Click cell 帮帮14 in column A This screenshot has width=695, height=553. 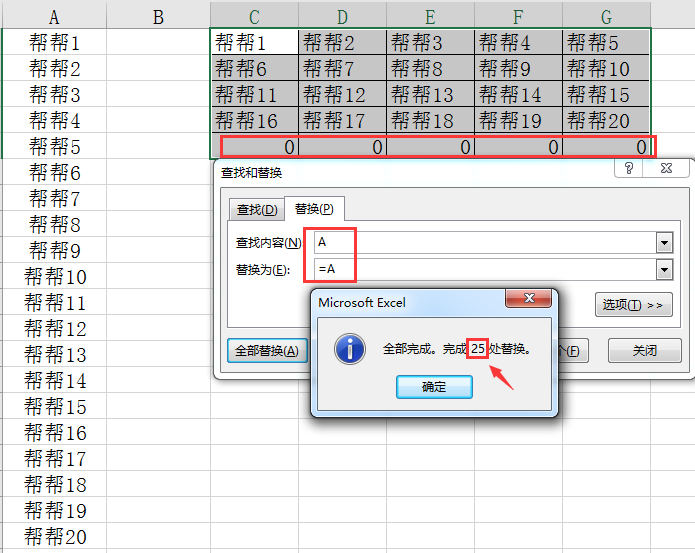[54, 380]
